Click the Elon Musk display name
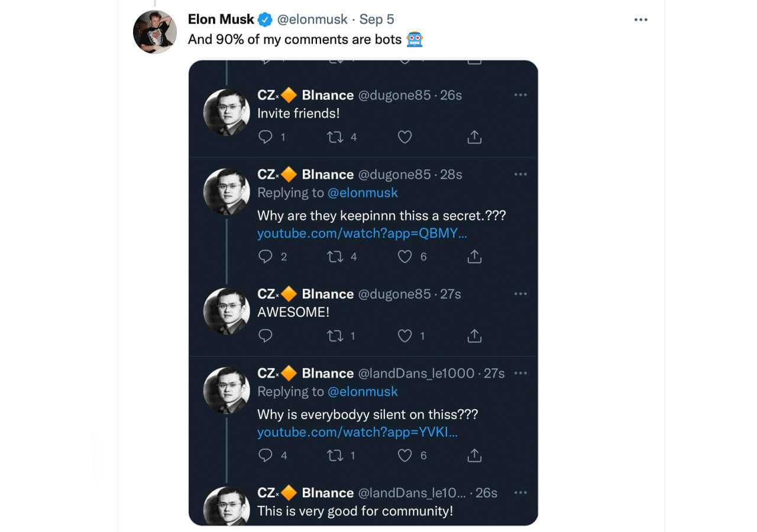The width and height of the screenshot is (757, 532). point(221,20)
